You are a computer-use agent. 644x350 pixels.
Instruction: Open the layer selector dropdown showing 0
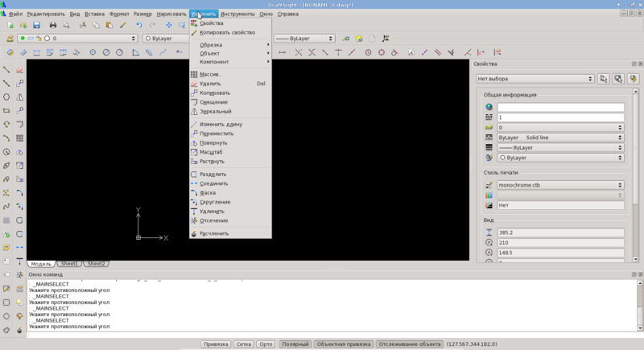coord(76,39)
